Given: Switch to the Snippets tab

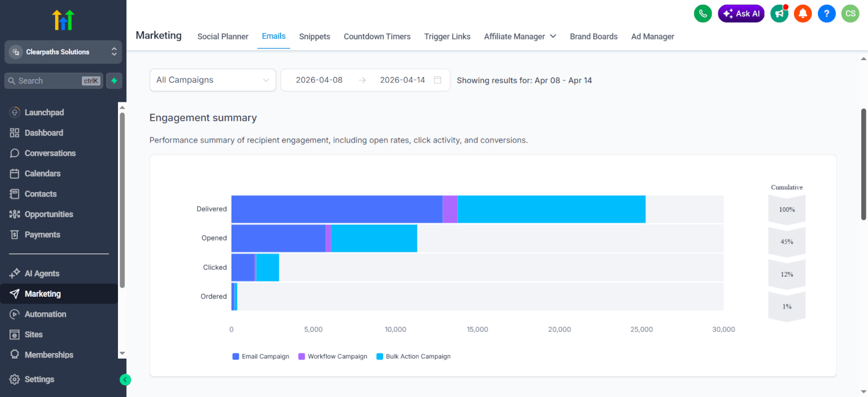Looking at the screenshot, I should point(314,36).
